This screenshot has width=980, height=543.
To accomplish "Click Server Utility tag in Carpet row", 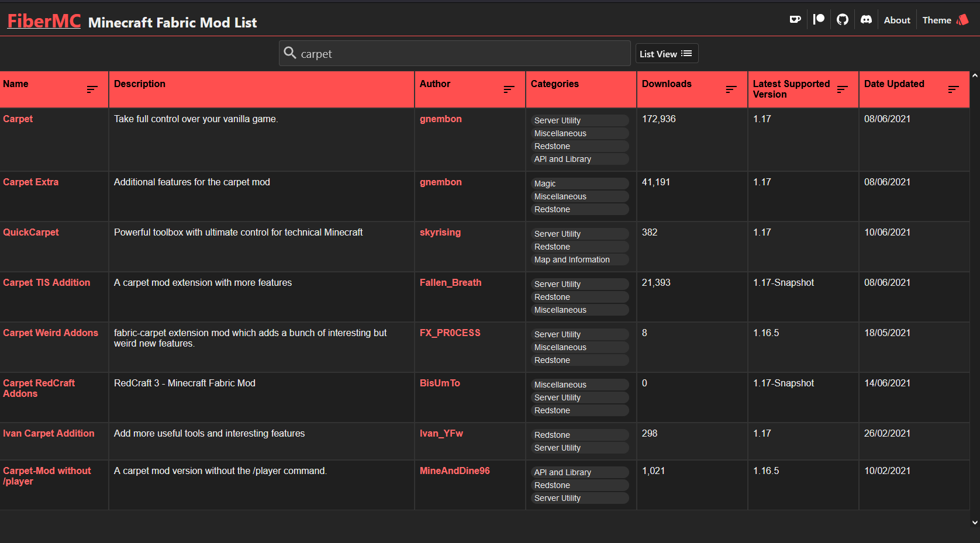I will [x=580, y=120].
